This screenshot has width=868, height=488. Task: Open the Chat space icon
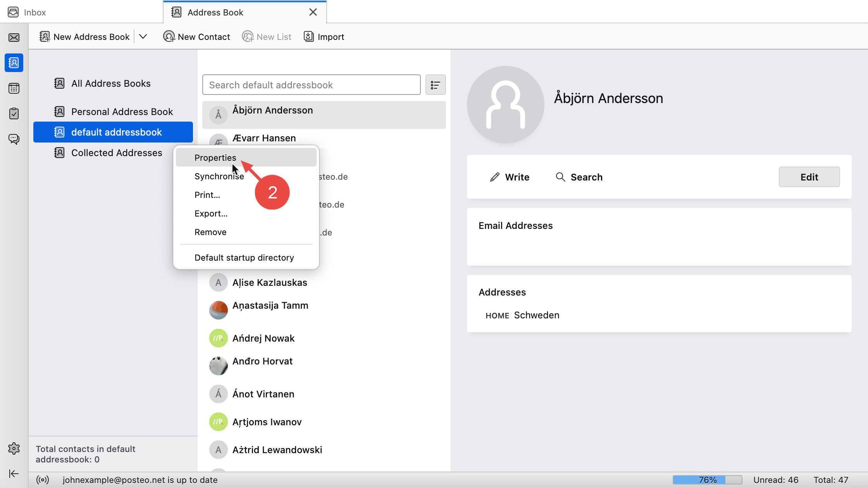click(14, 139)
